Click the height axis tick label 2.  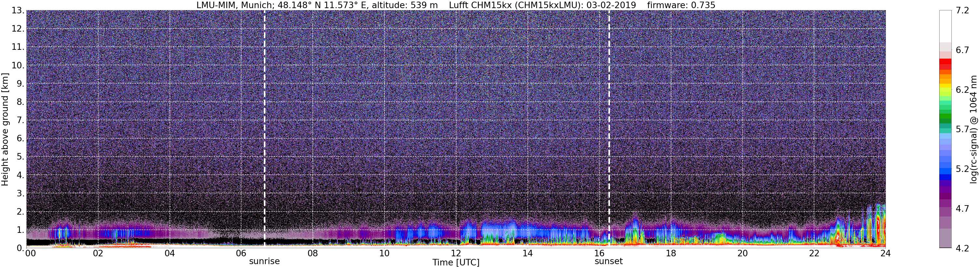pyautogui.click(x=21, y=212)
